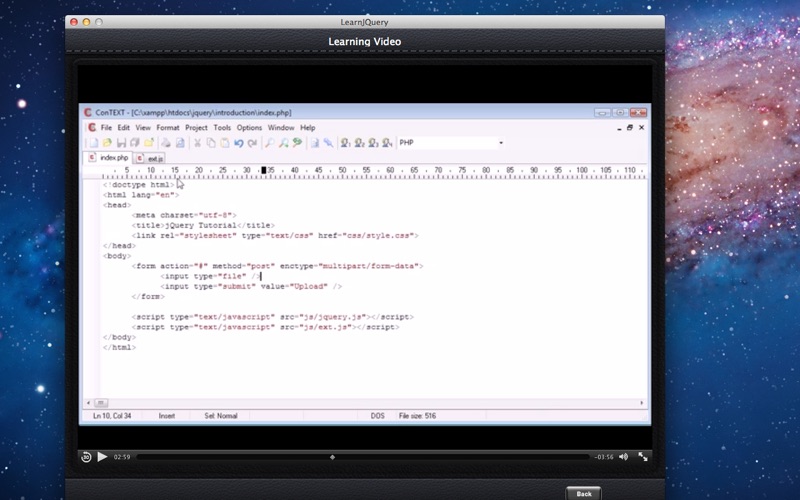Click the "<title>jQuery Tutorial</title>" line
This screenshot has width=800, height=500.
(x=203, y=225)
